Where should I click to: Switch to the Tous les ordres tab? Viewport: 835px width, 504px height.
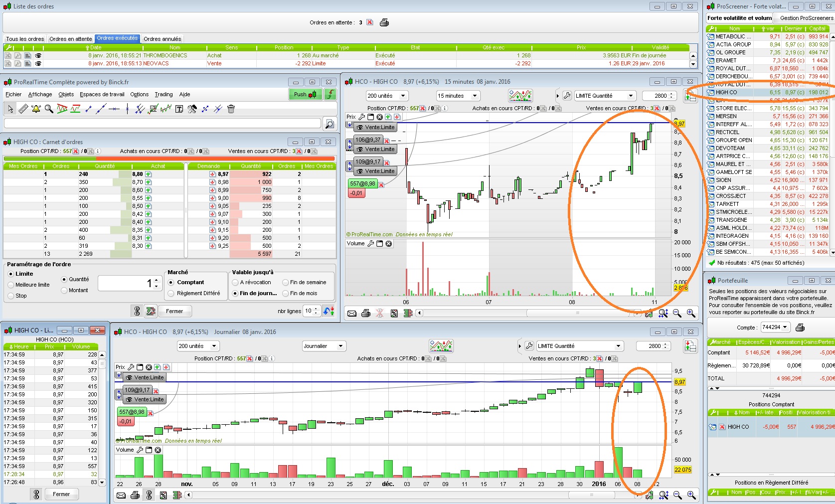(x=25, y=39)
